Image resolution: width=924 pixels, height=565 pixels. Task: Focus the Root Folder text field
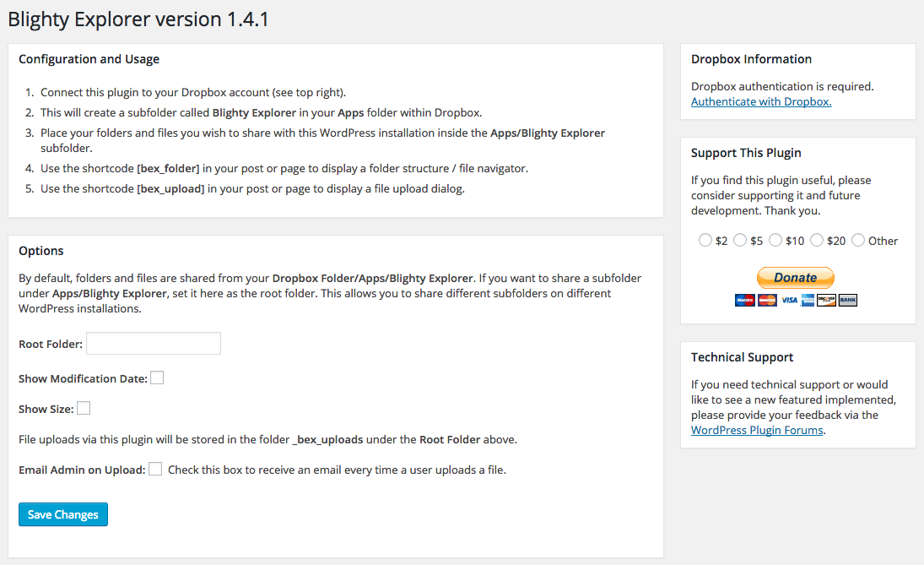pyautogui.click(x=154, y=343)
